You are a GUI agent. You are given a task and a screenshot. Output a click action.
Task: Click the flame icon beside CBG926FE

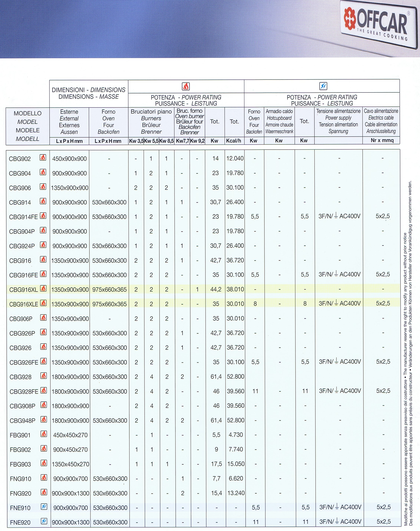point(44,361)
